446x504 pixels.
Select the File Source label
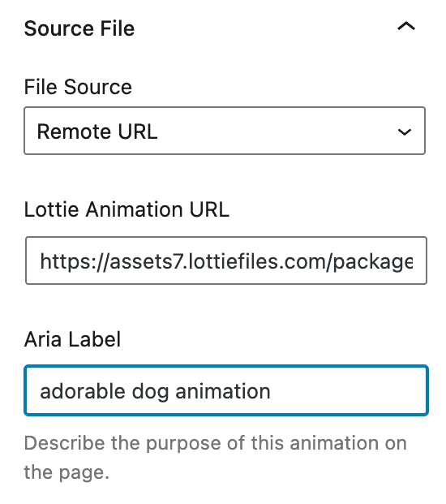pos(78,87)
